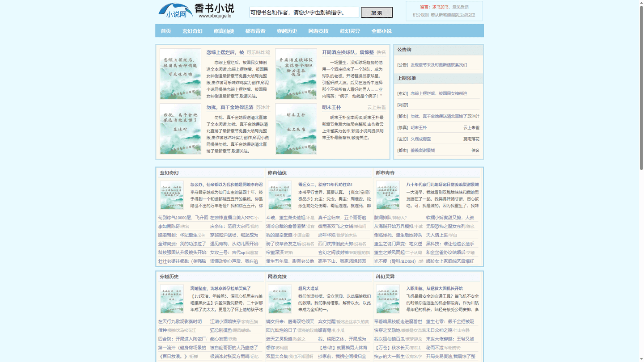
Task: Open 姜羡梨谢景城 in the 上期强推 list
Action: point(423,151)
